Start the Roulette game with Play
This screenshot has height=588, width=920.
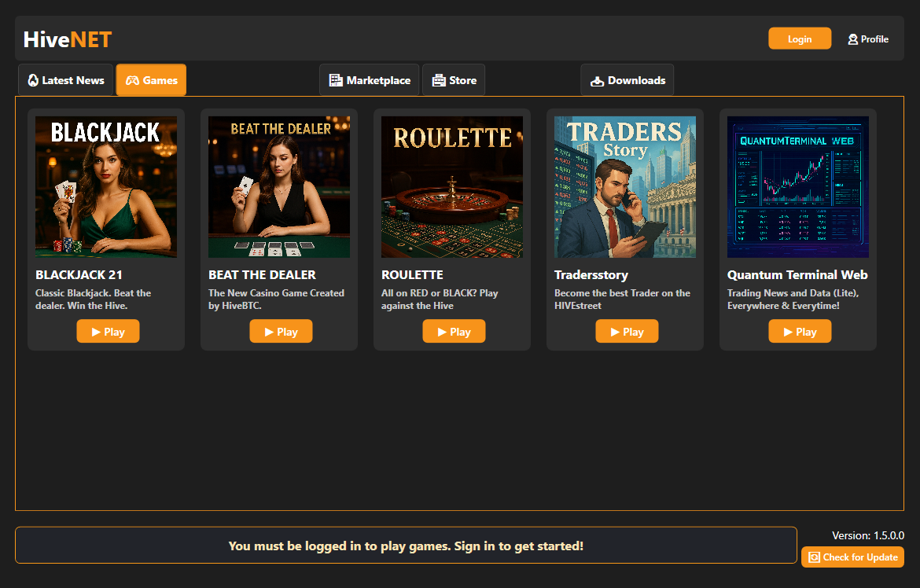454,332
